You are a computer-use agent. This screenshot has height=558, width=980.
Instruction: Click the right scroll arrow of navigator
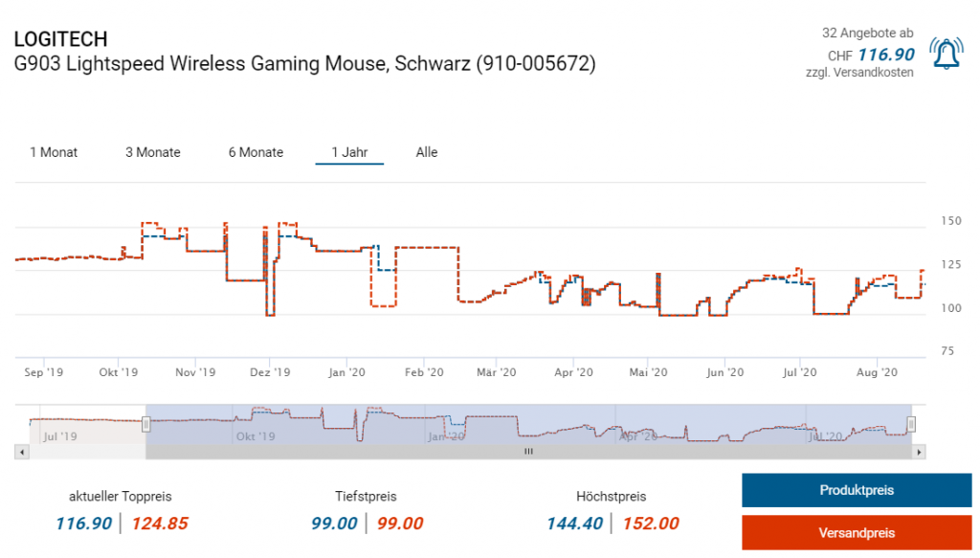pos(919,452)
